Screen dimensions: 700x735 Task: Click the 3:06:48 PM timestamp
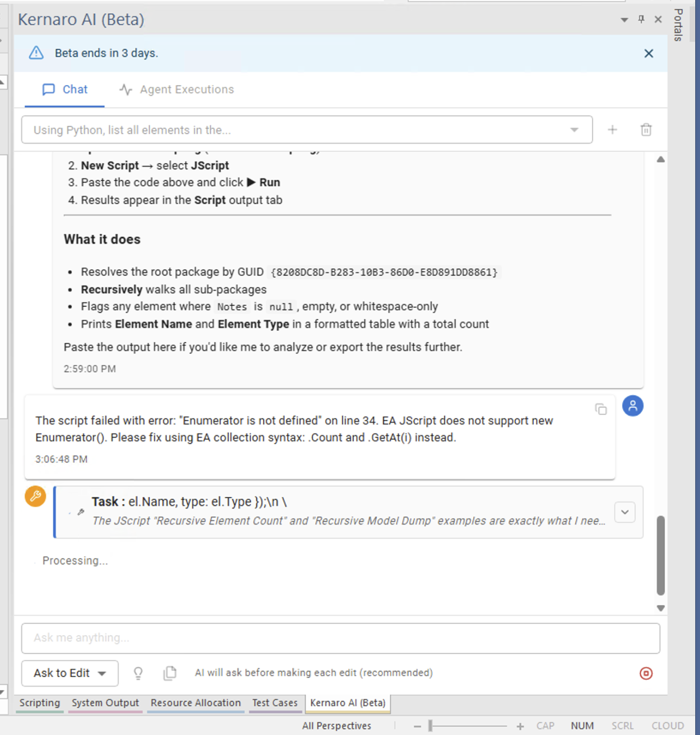point(61,459)
